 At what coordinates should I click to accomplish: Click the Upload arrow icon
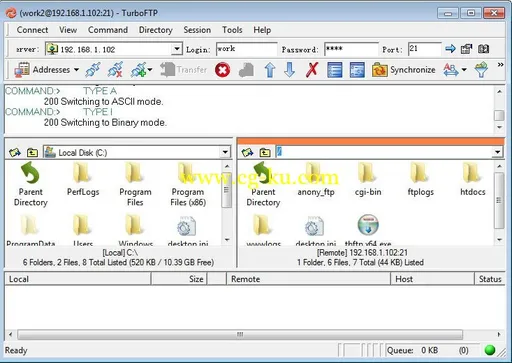[270, 70]
